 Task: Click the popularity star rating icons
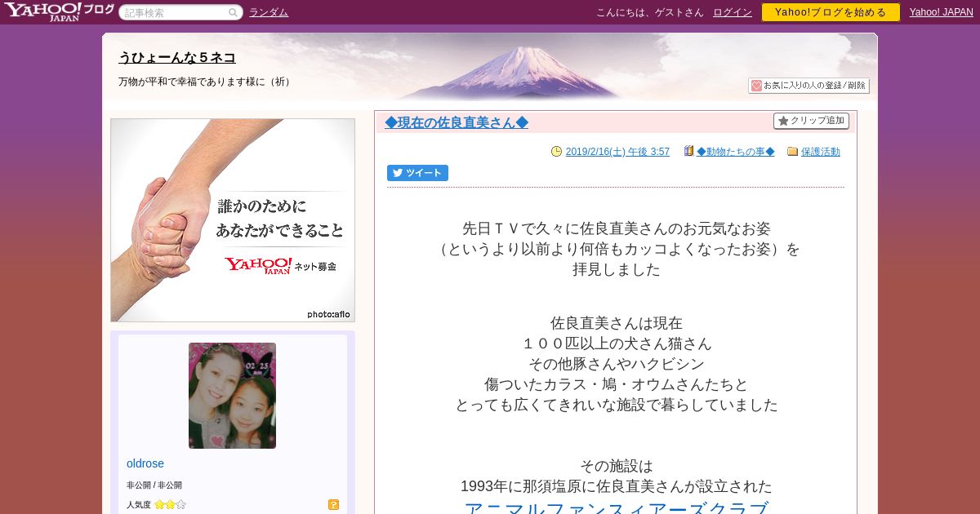[170, 504]
